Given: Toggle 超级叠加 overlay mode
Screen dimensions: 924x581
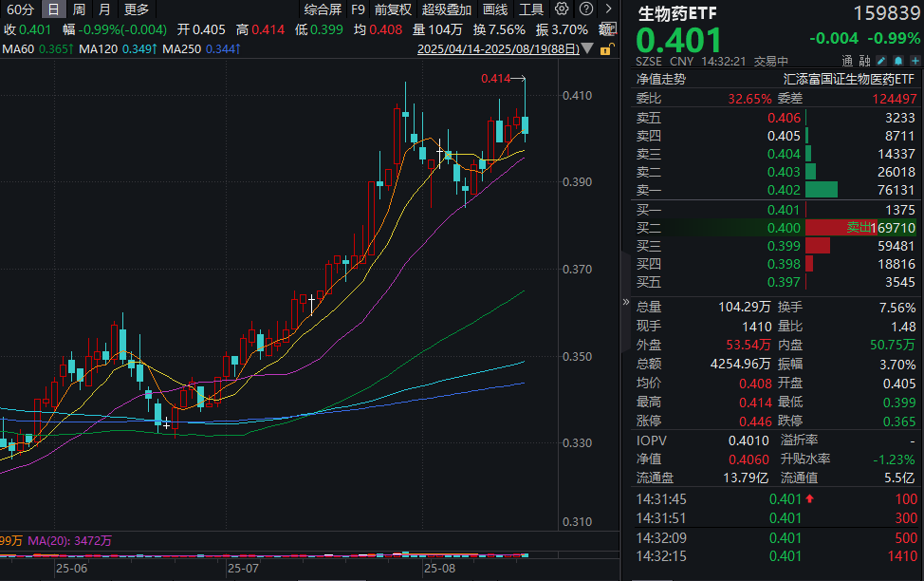Looking at the screenshot, I should coord(446,9).
